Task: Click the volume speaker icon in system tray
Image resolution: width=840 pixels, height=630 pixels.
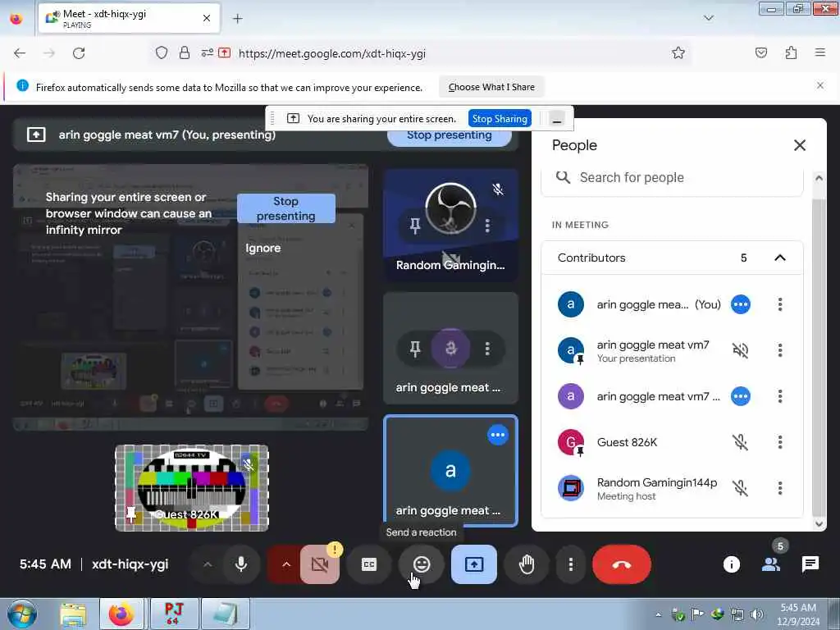Action: (756, 614)
